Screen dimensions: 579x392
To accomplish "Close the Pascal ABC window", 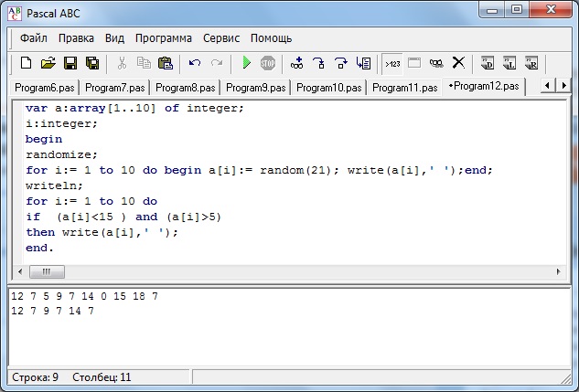I will pyautogui.click(x=551, y=10).
